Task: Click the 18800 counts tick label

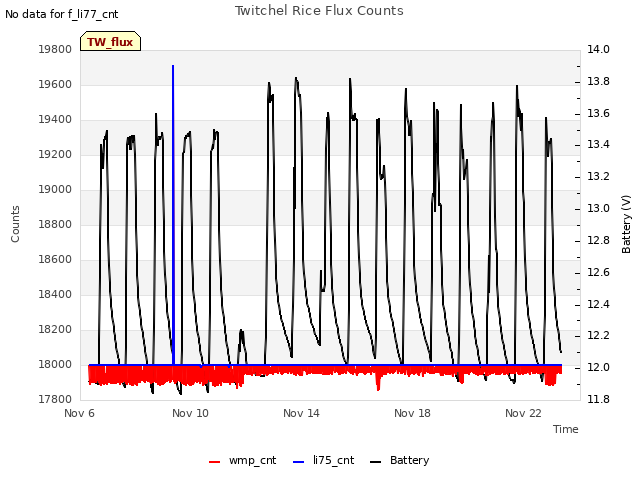Action: pos(55,224)
